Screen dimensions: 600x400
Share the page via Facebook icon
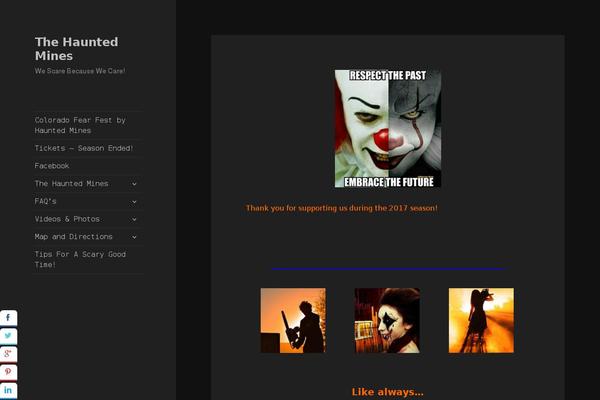coord(8,318)
